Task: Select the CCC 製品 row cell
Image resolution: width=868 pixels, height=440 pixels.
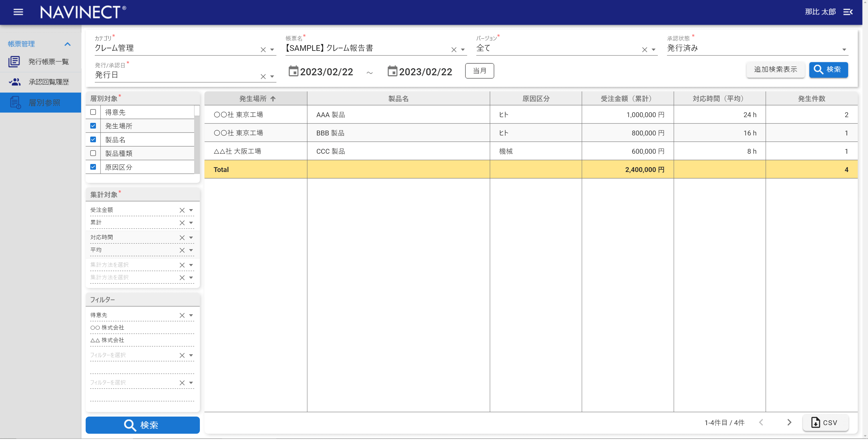Action: tap(399, 151)
